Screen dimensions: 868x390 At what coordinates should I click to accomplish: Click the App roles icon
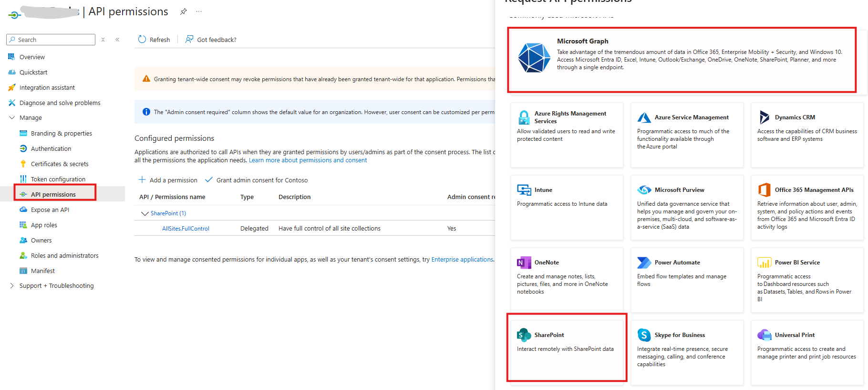(x=23, y=225)
